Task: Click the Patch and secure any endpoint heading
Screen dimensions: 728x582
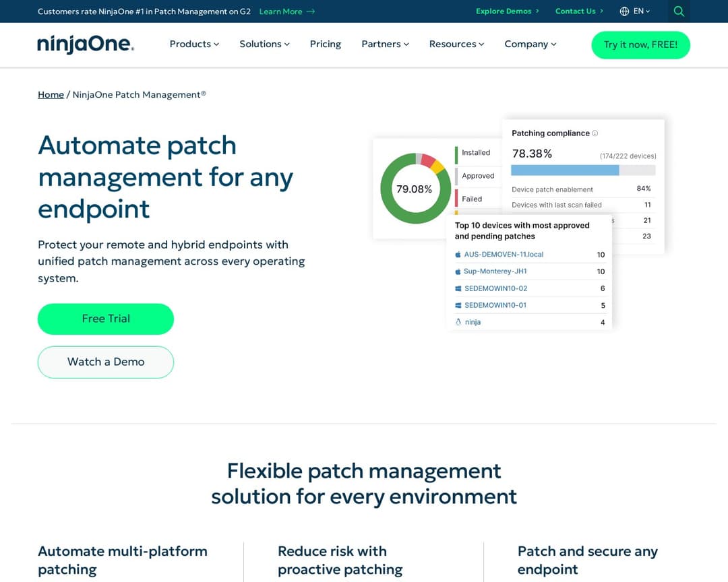Action: tap(587, 560)
